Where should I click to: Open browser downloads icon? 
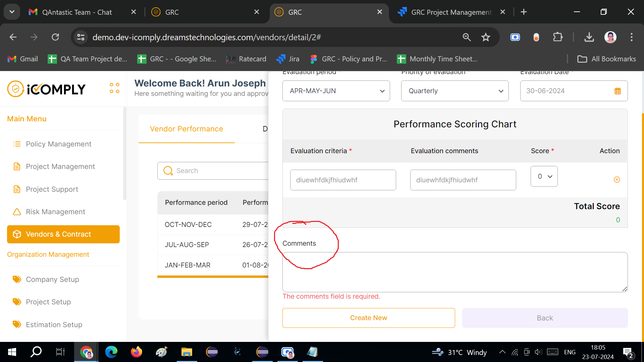[x=589, y=37]
